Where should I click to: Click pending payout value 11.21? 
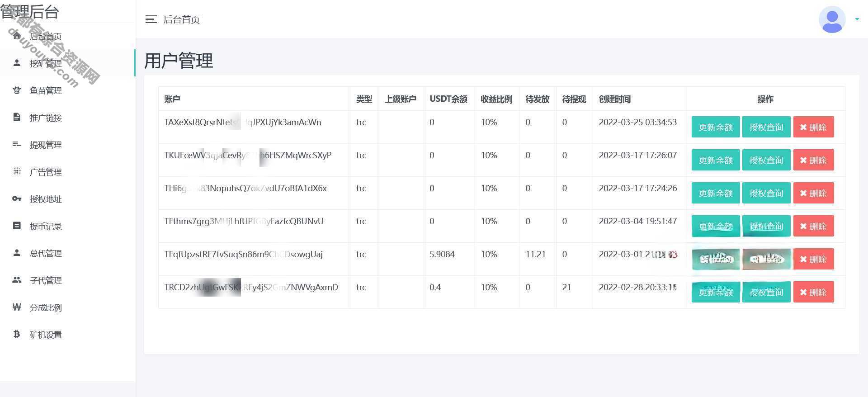535,254
